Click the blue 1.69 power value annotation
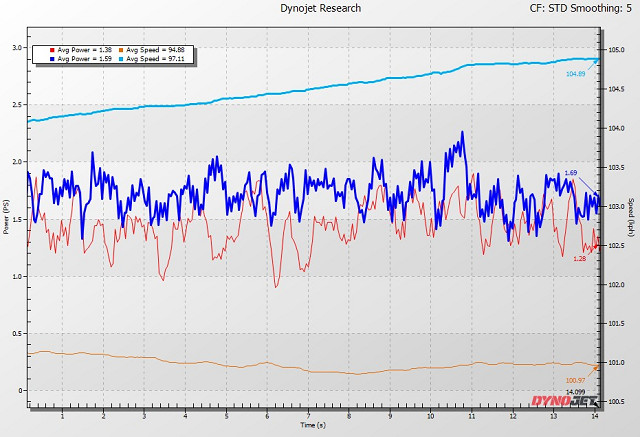 [x=570, y=173]
